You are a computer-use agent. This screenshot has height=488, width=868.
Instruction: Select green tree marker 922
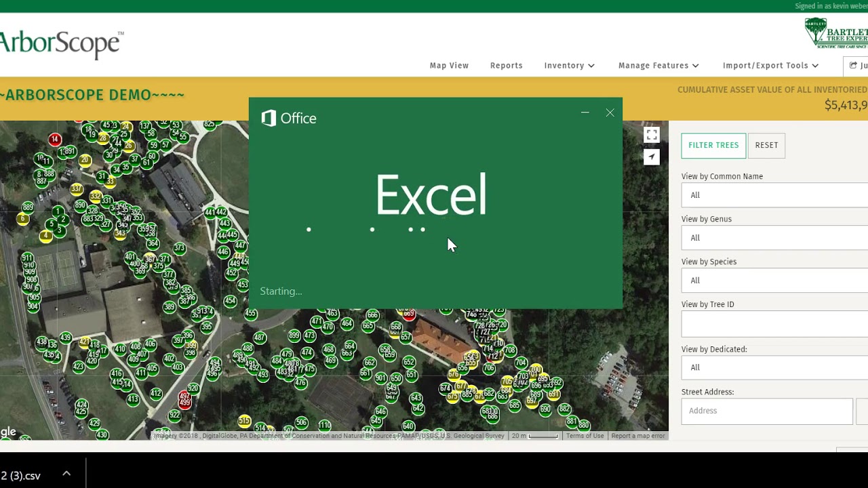[x=174, y=414]
